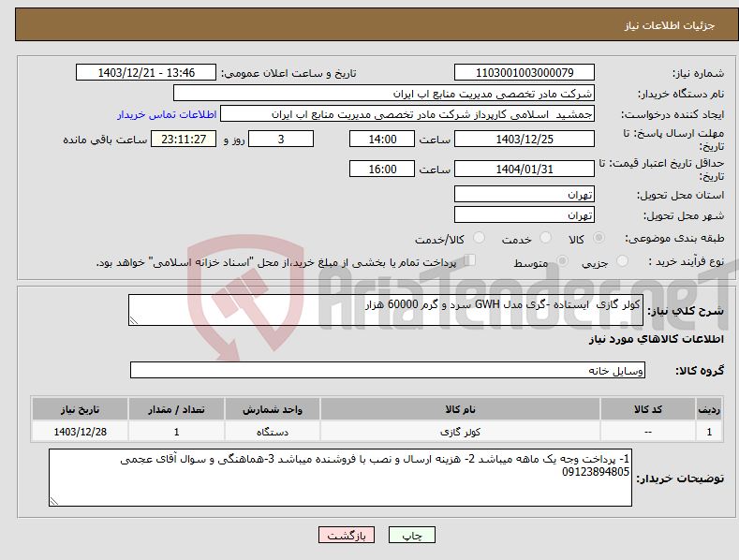Click the quantity cell showing 1

176,432
